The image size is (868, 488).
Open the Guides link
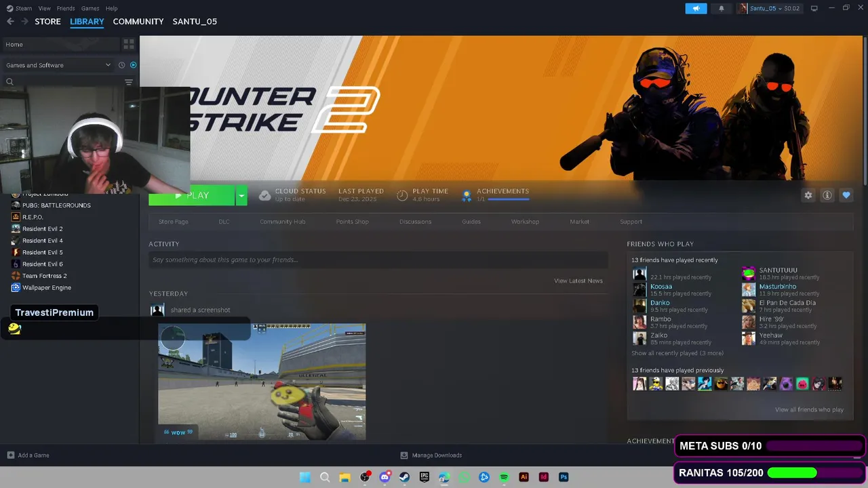tap(471, 222)
